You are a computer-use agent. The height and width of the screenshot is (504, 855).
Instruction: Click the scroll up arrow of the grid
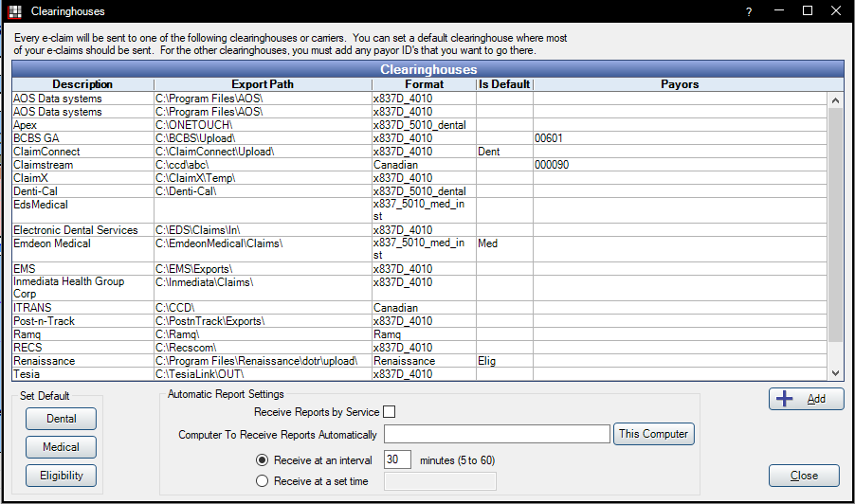tap(835, 100)
